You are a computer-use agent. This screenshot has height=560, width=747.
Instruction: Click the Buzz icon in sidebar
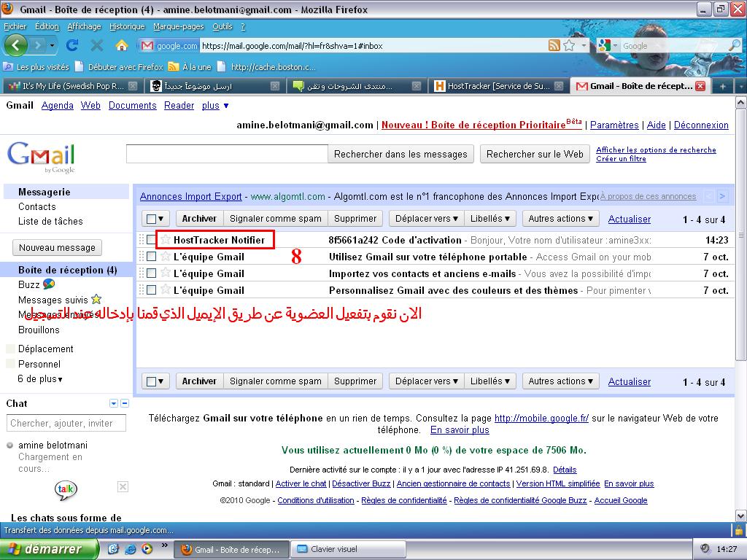[49, 284]
